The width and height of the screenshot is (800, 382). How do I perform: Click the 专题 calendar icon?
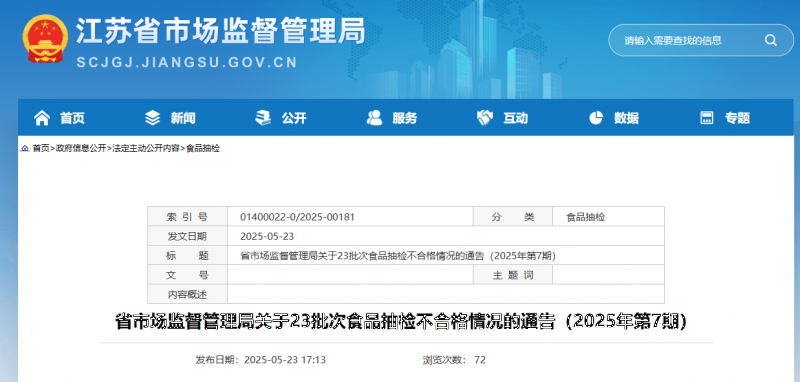[707, 118]
